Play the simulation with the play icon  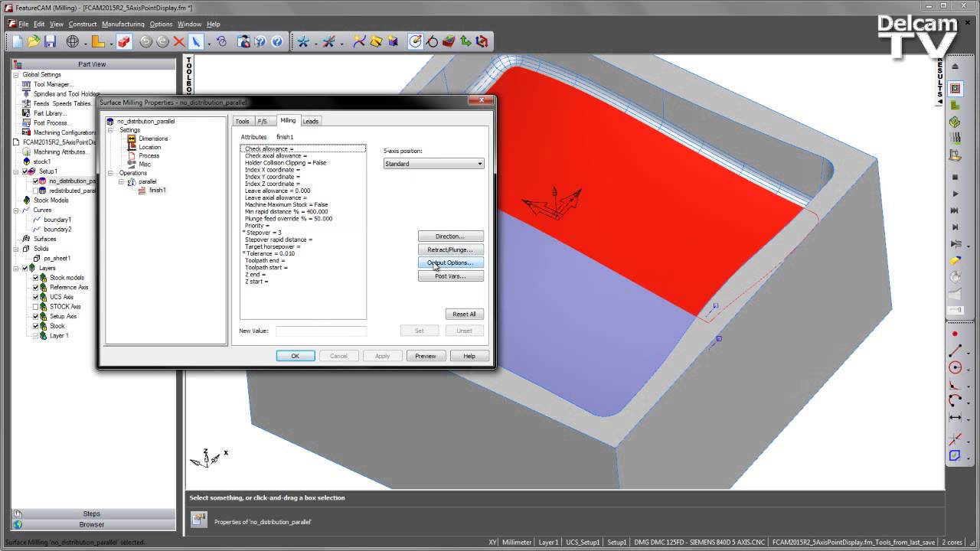pyautogui.click(x=955, y=194)
